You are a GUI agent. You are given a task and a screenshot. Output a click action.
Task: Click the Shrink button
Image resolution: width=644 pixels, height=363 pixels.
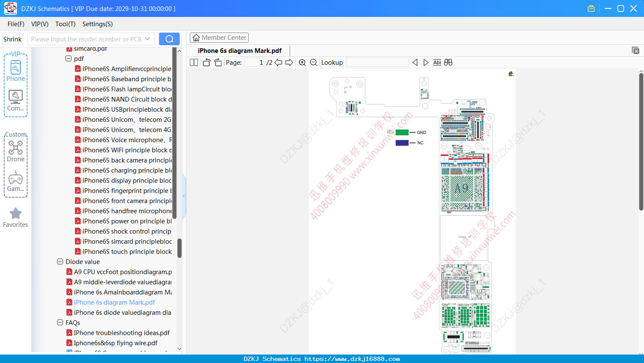click(x=12, y=39)
